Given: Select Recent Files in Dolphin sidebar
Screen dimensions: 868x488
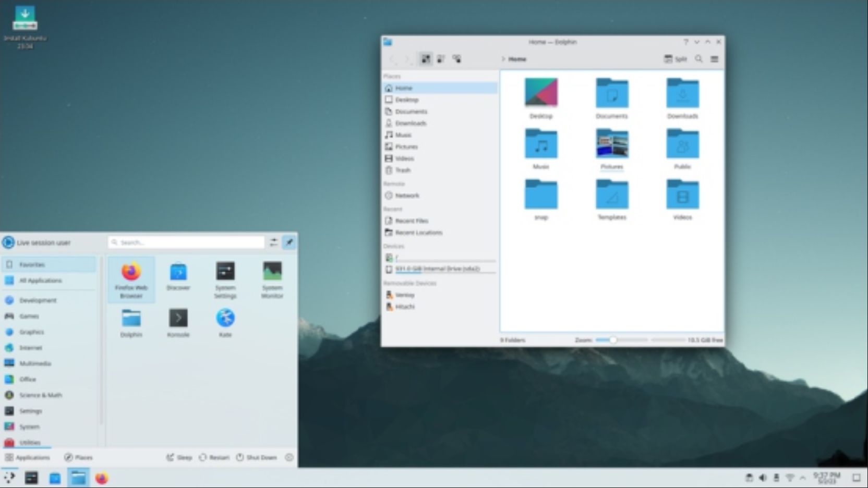Looking at the screenshot, I should click(440, 221).
